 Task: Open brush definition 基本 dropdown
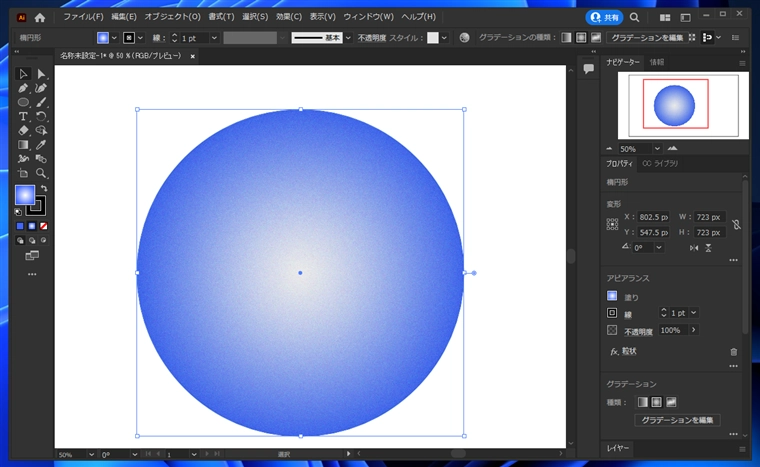pos(348,38)
